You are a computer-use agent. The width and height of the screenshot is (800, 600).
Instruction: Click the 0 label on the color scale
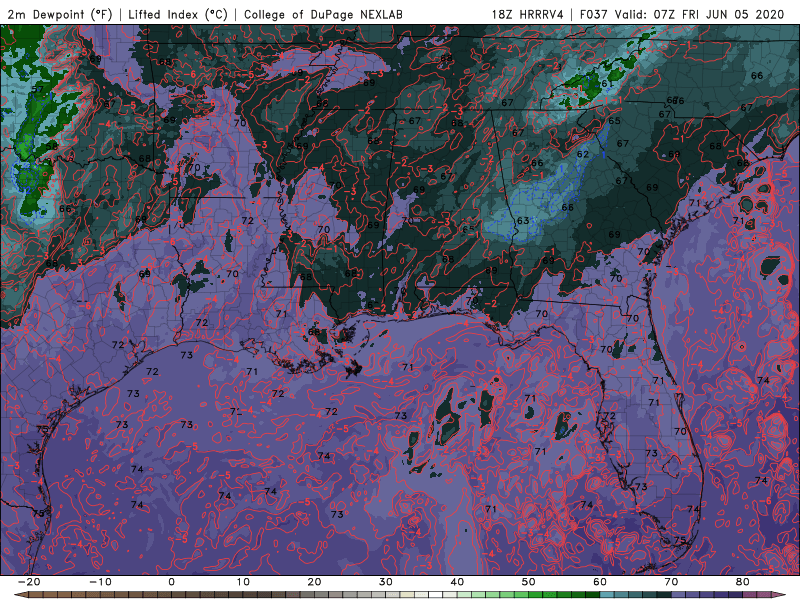point(171,582)
